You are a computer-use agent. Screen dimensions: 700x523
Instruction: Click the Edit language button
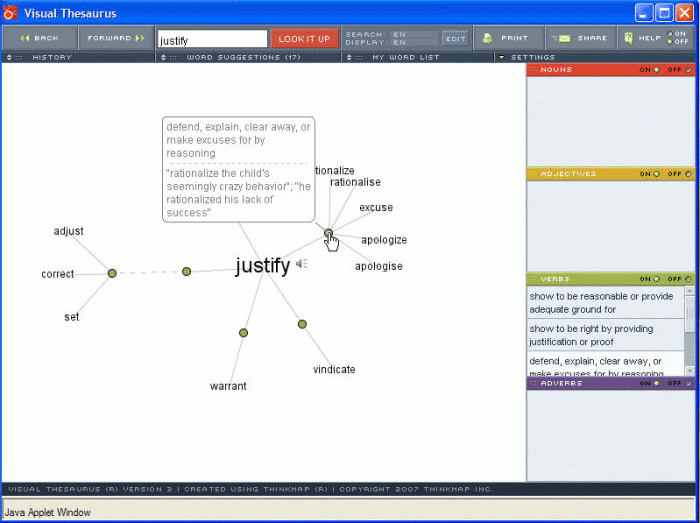tap(455, 39)
